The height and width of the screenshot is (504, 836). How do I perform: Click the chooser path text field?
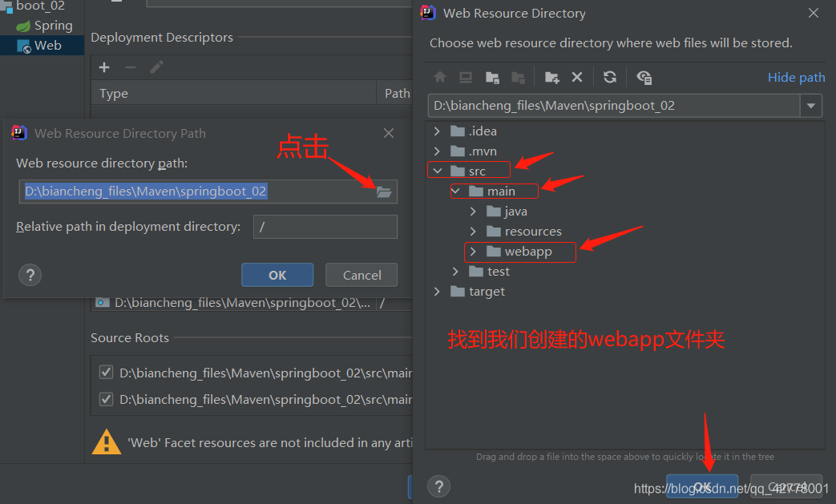pyautogui.click(x=614, y=106)
